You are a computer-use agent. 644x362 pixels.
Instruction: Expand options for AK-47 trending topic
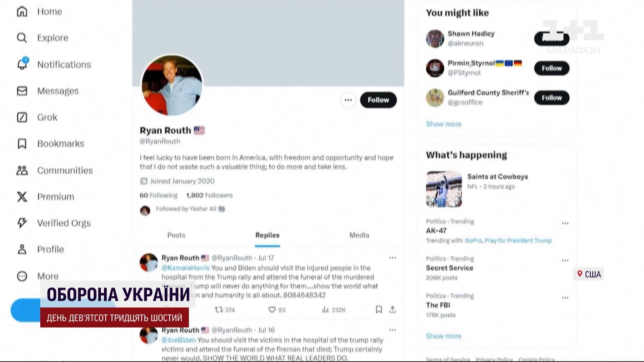565,223
